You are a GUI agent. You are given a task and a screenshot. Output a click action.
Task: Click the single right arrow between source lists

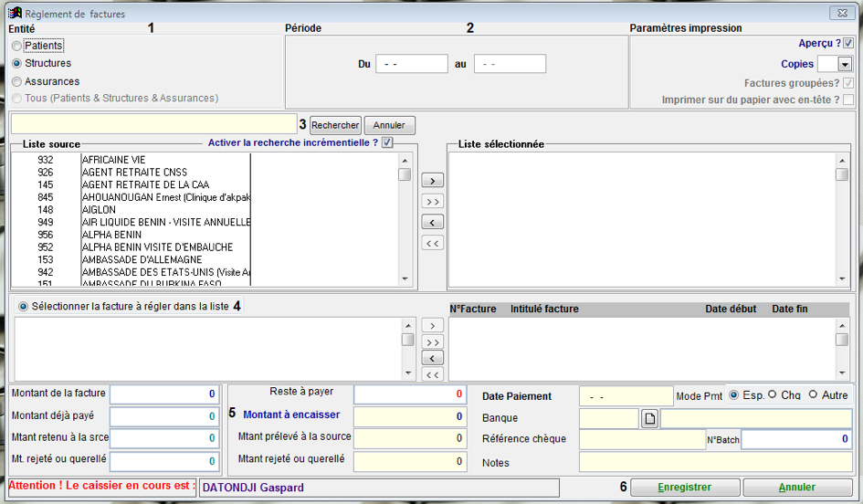(432, 181)
